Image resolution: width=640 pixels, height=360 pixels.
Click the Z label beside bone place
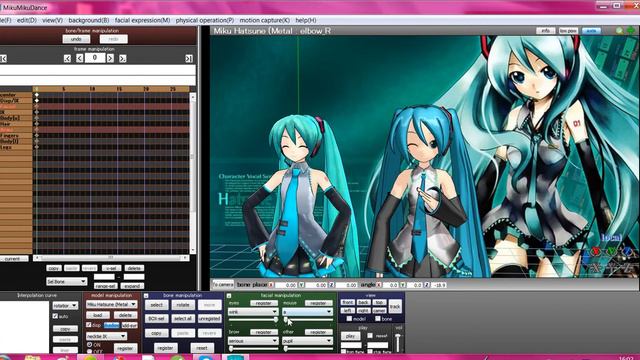pos(331,285)
